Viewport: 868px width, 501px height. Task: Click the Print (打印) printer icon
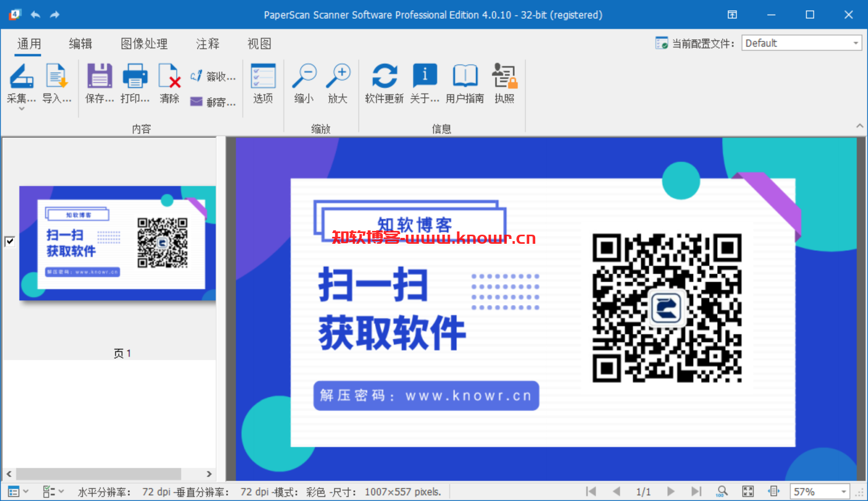click(135, 76)
